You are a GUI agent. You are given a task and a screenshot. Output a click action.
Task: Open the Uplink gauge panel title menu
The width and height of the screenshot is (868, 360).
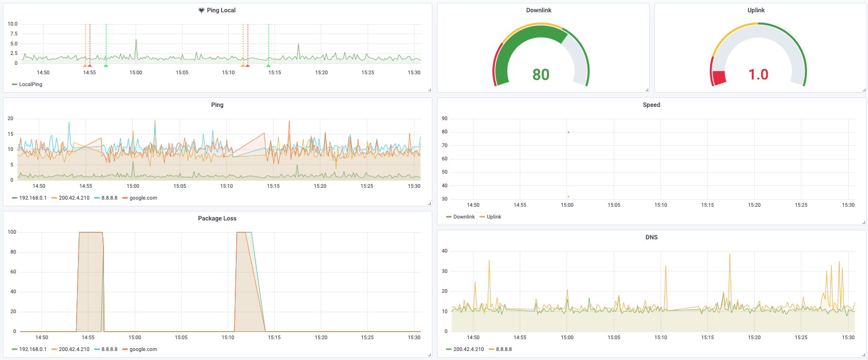point(756,10)
